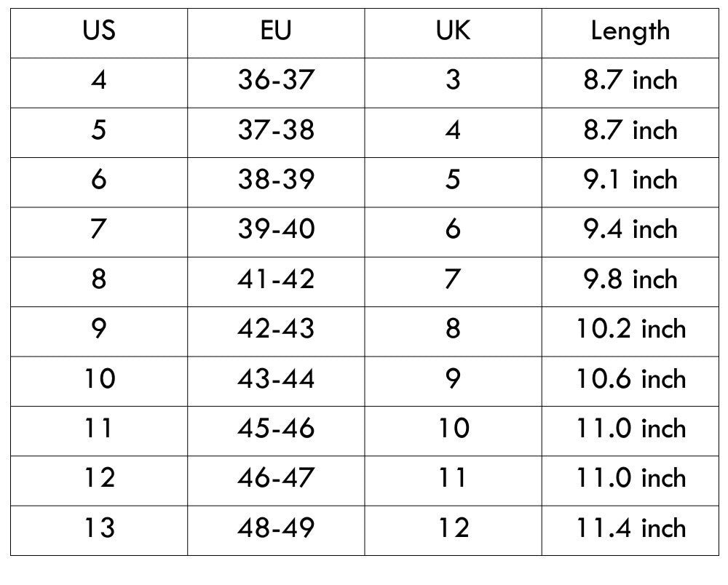Select the EU 36-37 cell
Screen dimensions: 728x585
tap(276, 83)
